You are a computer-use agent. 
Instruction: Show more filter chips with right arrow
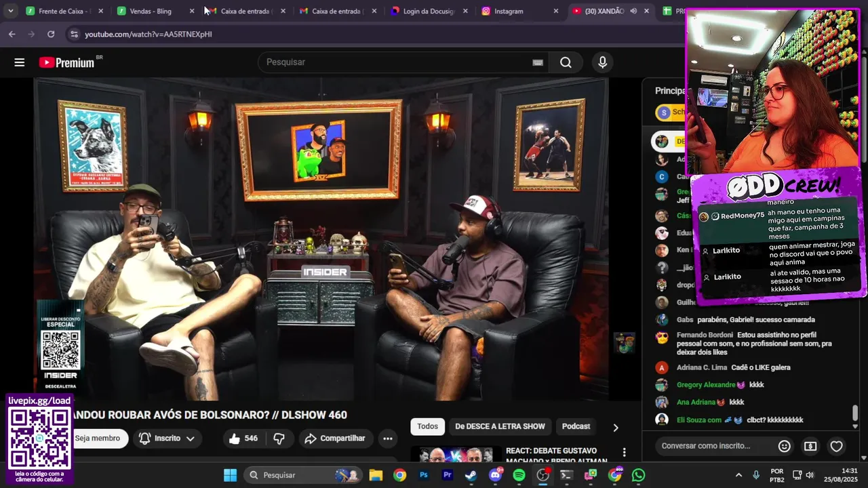[615, 428]
